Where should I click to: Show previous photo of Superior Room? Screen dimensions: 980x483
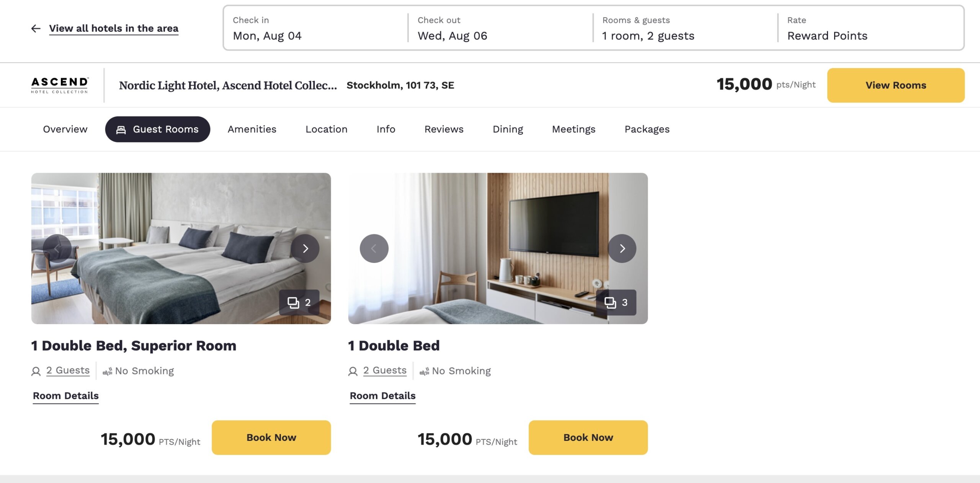tap(57, 248)
